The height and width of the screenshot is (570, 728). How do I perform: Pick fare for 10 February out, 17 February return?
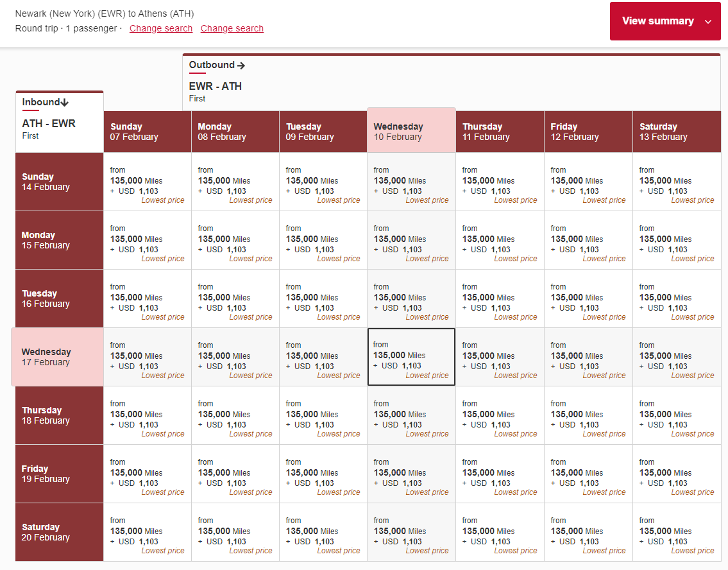(411, 357)
